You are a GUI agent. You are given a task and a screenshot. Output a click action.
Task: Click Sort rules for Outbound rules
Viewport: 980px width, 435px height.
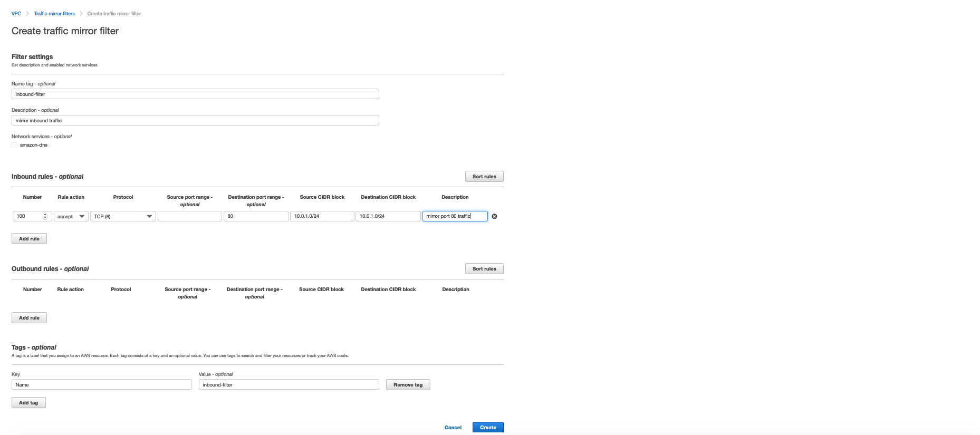484,269
